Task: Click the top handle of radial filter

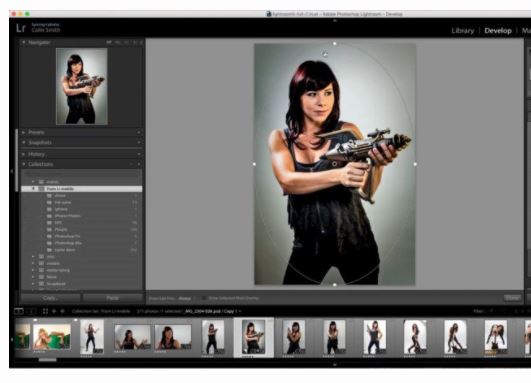Action: pos(335,44)
